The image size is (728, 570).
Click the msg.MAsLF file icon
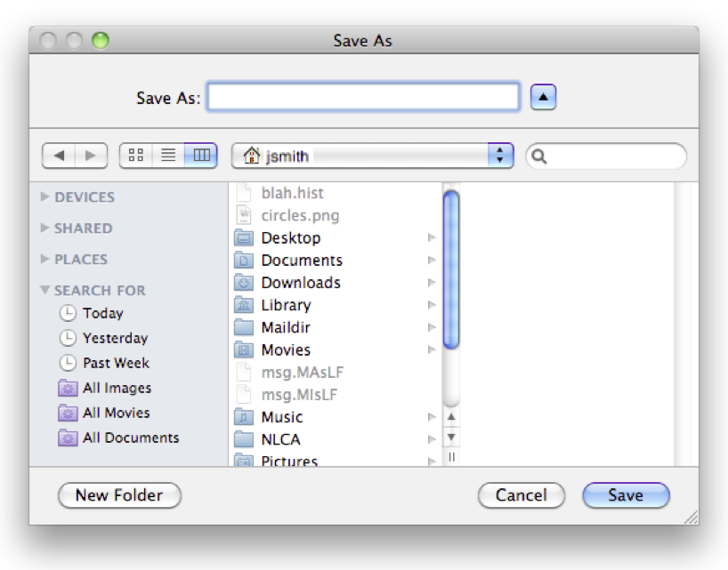[244, 372]
